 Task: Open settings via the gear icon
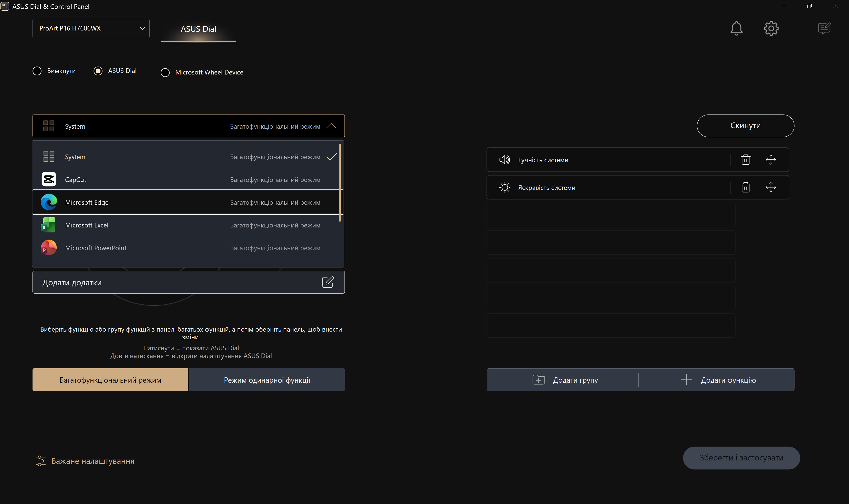click(771, 28)
